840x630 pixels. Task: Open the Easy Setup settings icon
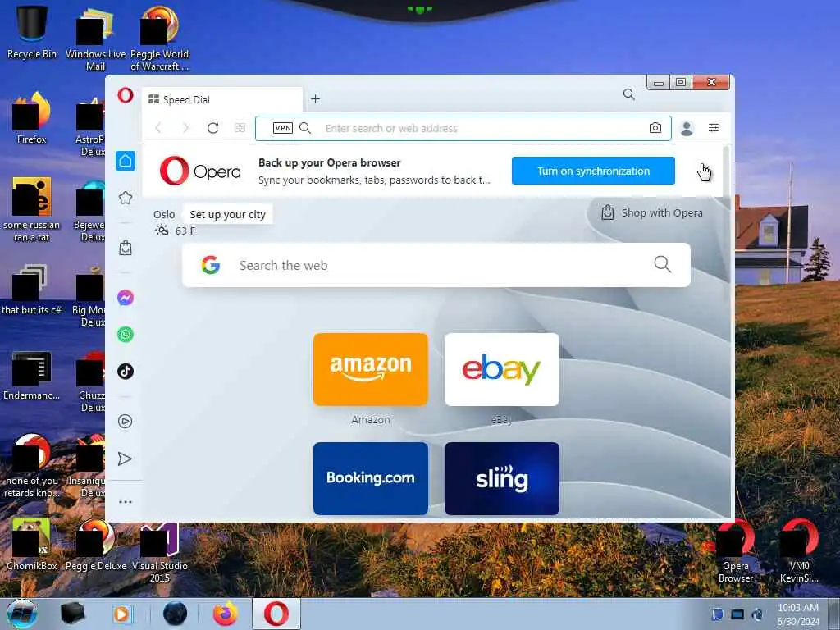click(x=714, y=128)
